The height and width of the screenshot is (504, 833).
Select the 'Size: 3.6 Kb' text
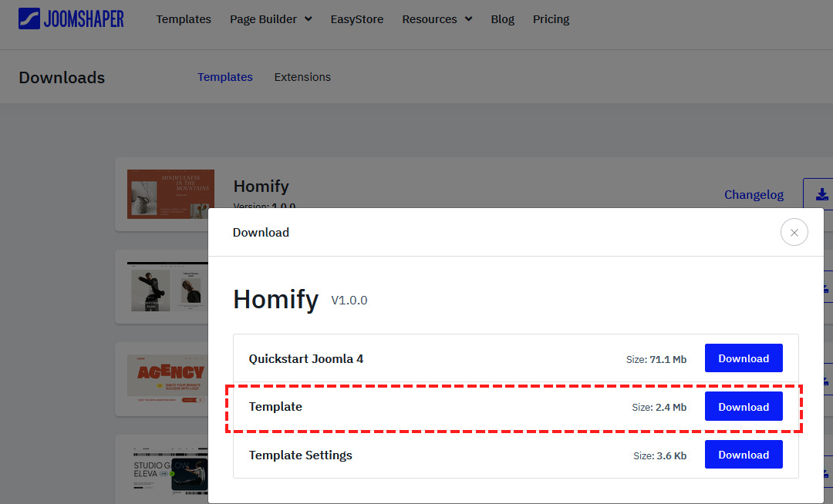659,455
